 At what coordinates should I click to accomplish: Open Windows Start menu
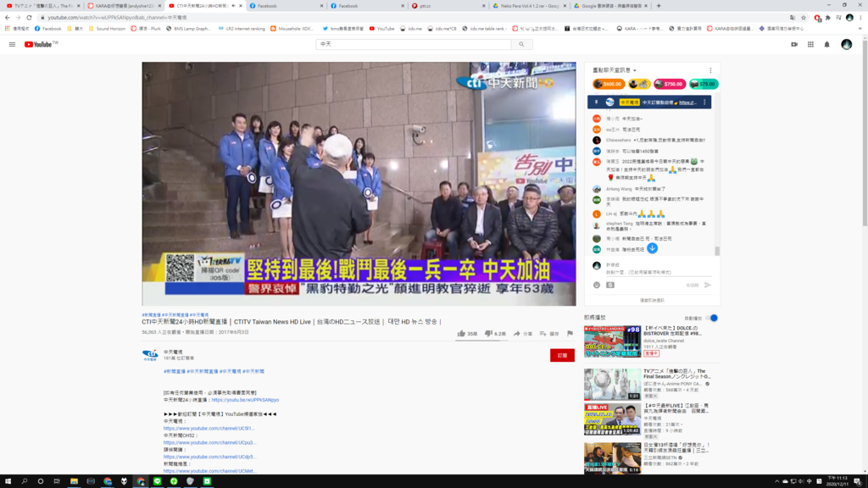(x=8, y=481)
